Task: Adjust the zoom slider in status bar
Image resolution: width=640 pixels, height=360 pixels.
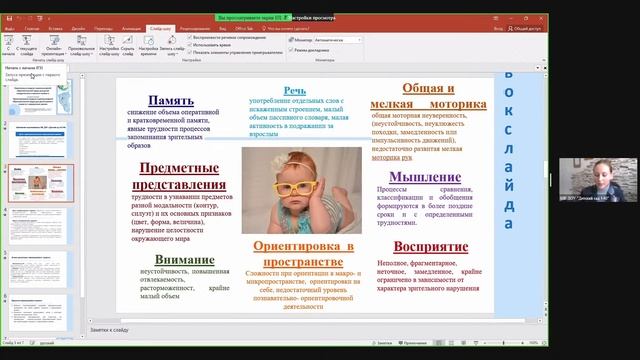Action: (x=503, y=343)
